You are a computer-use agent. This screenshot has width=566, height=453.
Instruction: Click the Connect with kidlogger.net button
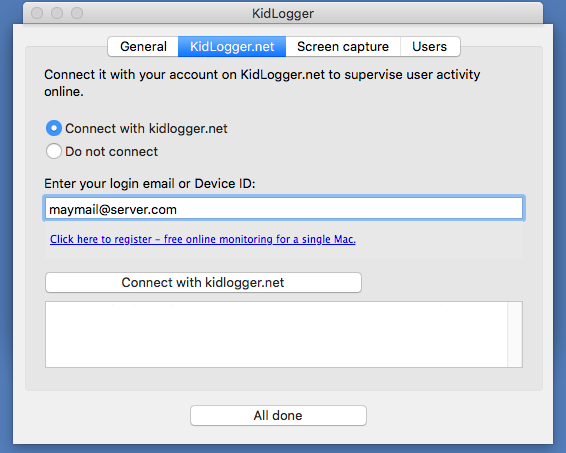click(203, 282)
